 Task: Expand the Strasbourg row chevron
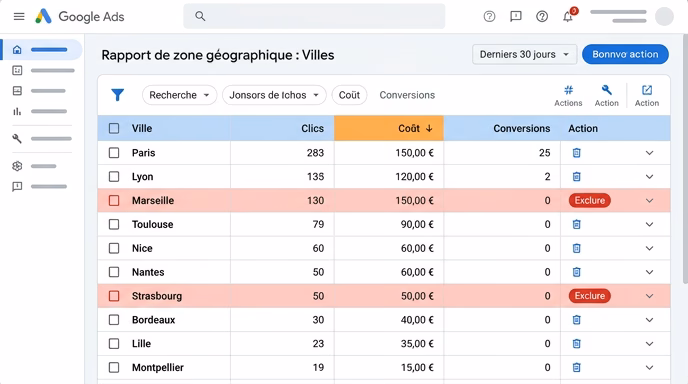tap(649, 296)
